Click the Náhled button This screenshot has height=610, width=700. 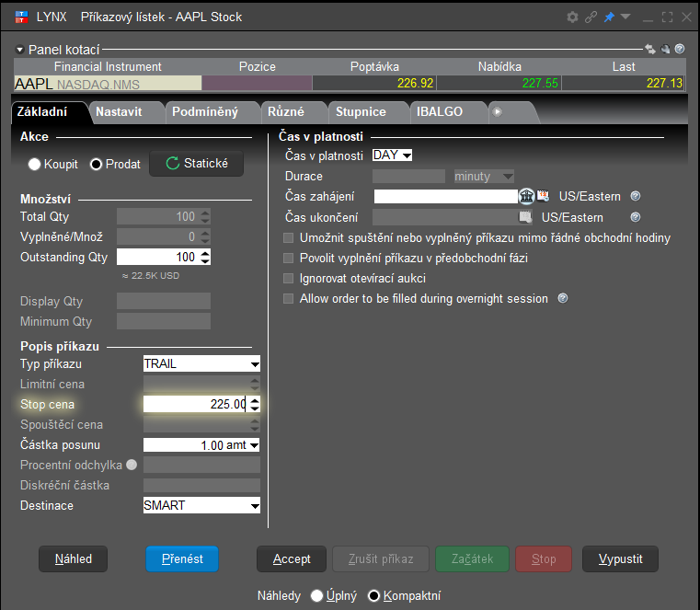(74, 559)
